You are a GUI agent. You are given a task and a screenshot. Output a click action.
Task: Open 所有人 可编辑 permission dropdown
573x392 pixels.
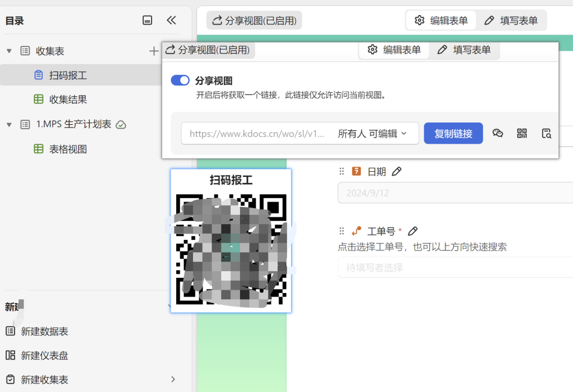(x=372, y=134)
